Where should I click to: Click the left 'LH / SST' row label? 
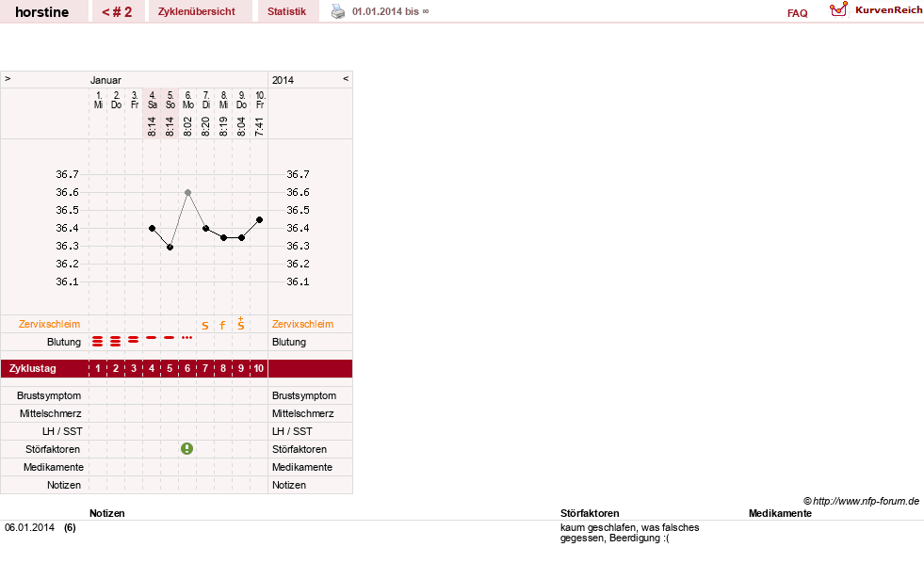(62, 432)
